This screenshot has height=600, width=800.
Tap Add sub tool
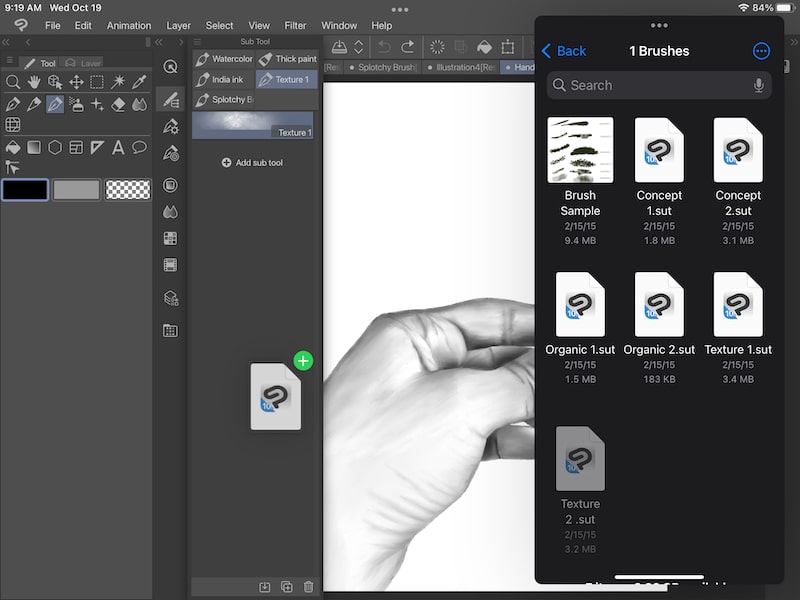coord(253,161)
